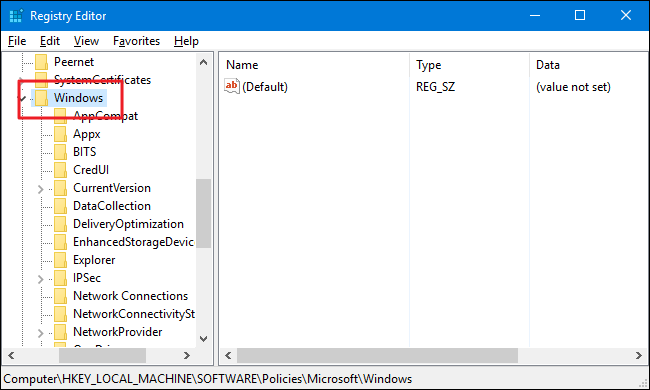The width and height of the screenshot is (650, 390).
Task: Click the Registry Editor title bar icon
Action: (16, 16)
